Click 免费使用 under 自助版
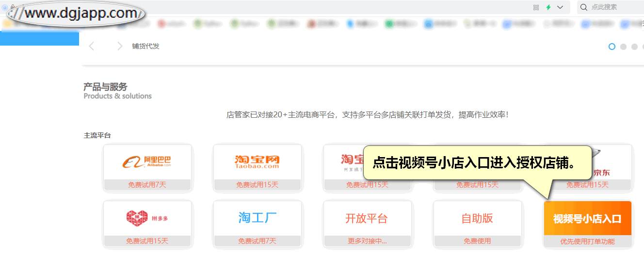 click(x=477, y=241)
